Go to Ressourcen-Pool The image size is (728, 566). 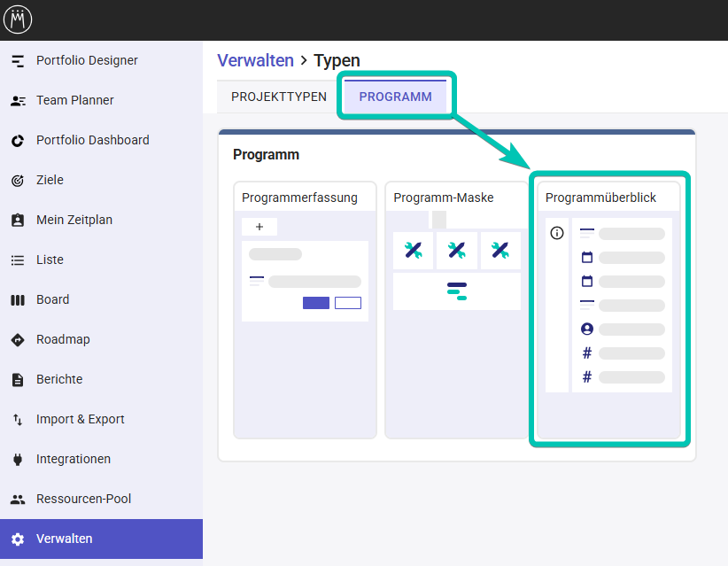(x=83, y=499)
